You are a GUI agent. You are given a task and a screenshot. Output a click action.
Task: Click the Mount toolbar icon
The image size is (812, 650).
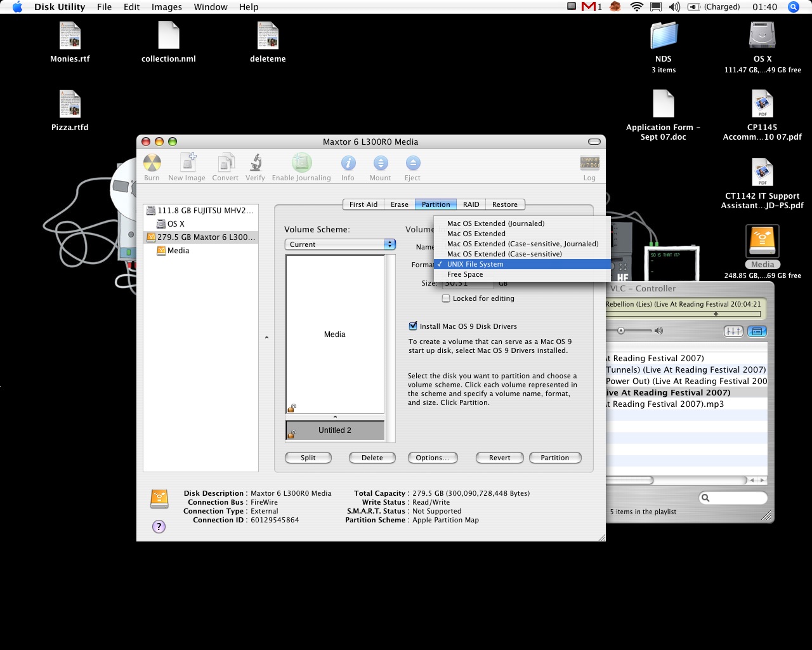tap(380, 163)
